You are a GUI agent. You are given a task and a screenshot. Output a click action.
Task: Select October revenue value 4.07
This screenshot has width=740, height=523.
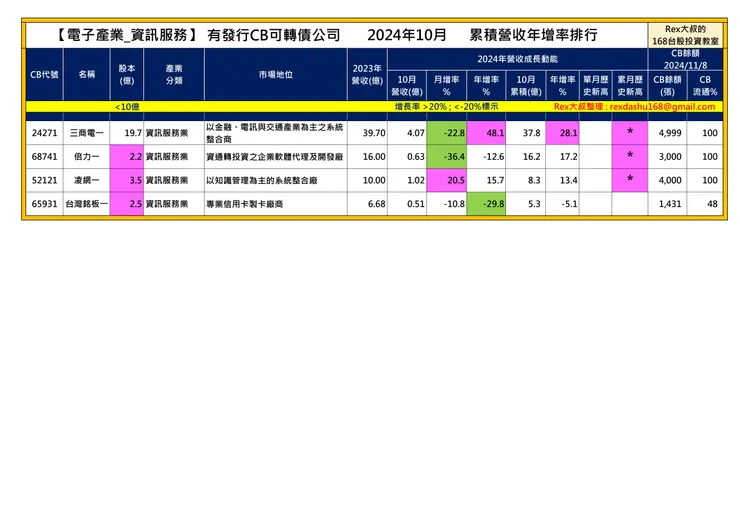pos(416,133)
